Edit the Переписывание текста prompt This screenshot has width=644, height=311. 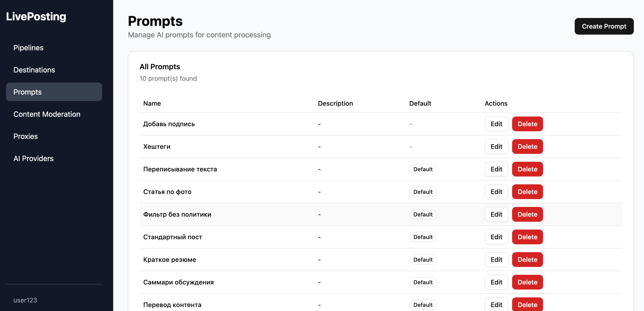coord(496,169)
